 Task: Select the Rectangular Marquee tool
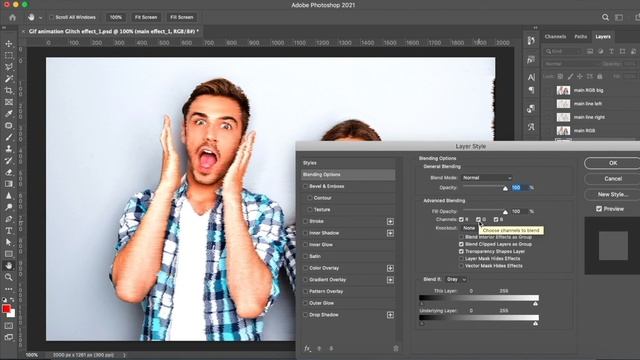(9, 56)
